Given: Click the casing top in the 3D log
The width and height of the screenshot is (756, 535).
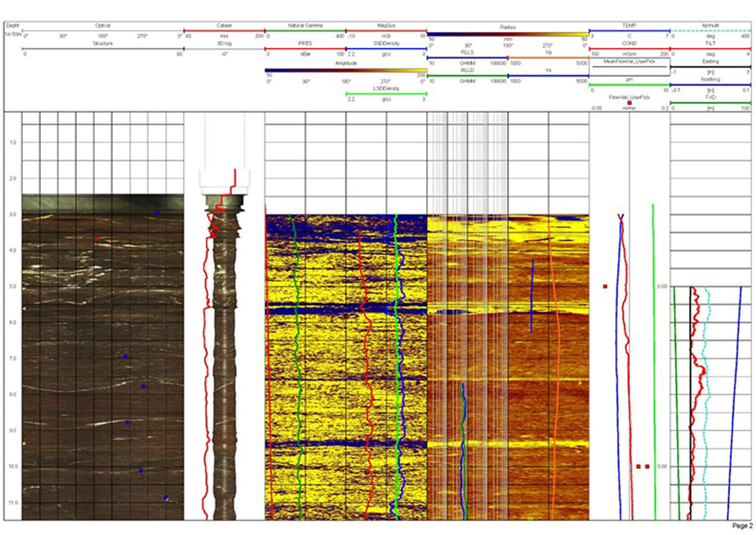Looking at the screenshot, I should tap(224, 179).
